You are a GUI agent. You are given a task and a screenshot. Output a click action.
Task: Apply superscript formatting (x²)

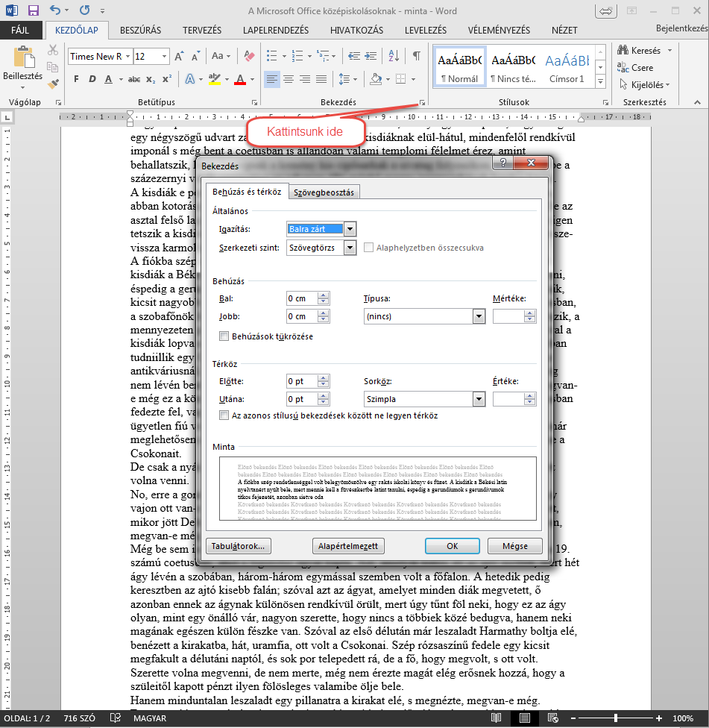click(x=167, y=79)
